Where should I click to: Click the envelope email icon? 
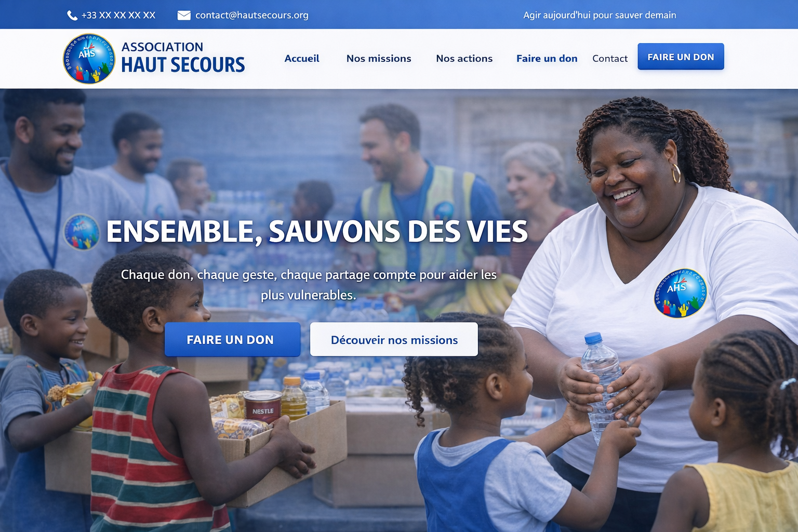[184, 16]
